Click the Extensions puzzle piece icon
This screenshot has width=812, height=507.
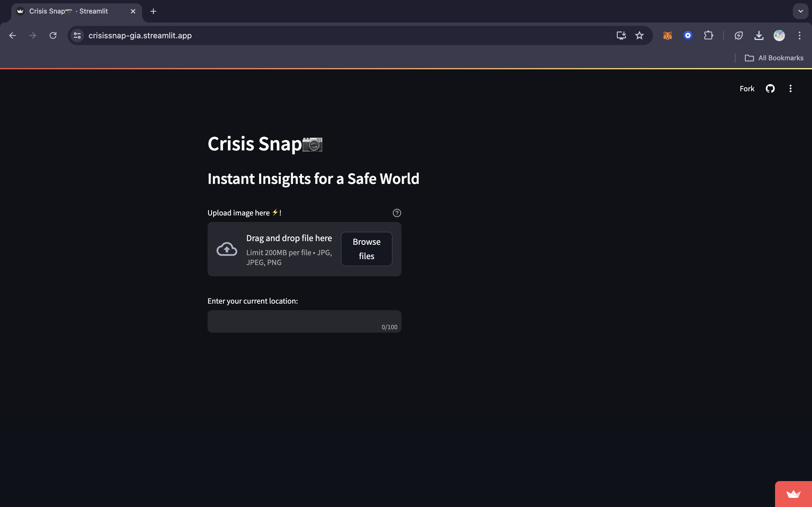(708, 35)
